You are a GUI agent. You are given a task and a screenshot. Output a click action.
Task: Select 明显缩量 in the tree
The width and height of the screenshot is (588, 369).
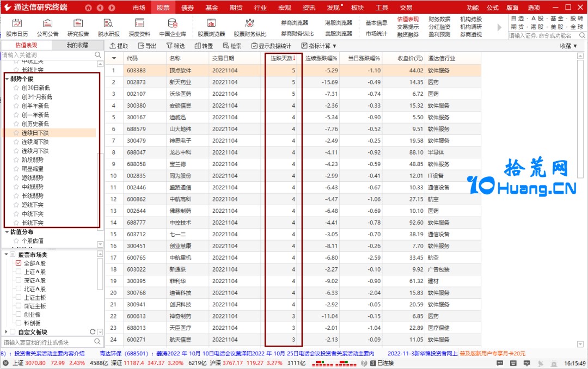click(32, 169)
